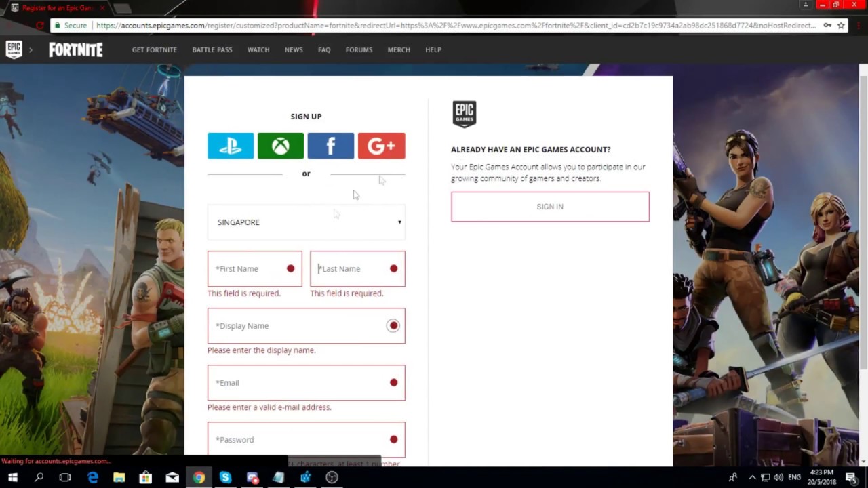Click 'This field is required.' under First Name
Image resolution: width=868 pixels, height=488 pixels.
(x=244, y=293)
